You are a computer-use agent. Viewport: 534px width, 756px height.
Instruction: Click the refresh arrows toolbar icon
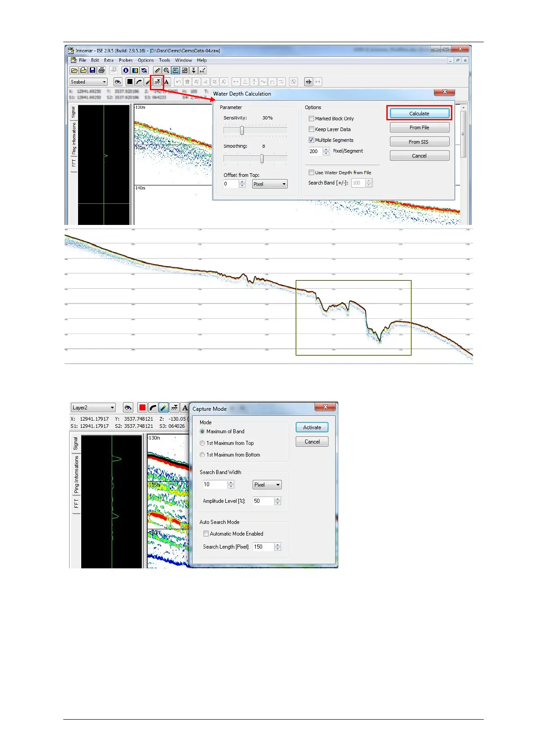point(144,70)
